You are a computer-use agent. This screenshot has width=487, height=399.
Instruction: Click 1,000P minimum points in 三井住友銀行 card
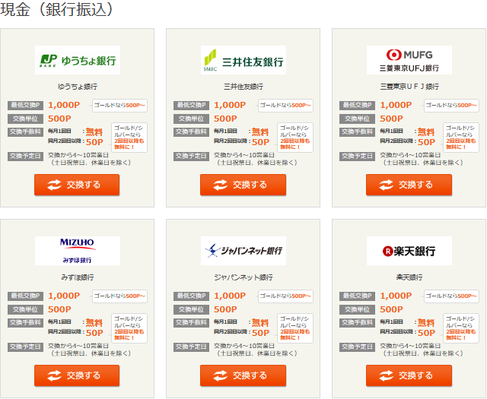click(230, 105)
